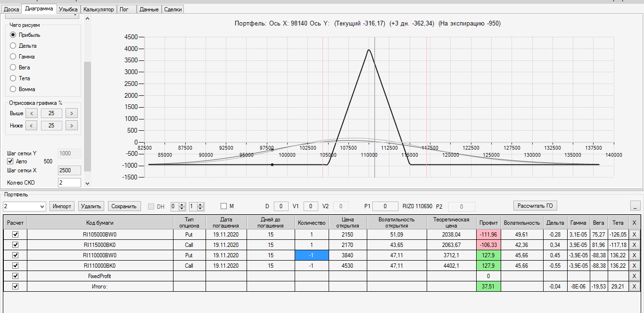
Task: Expand the dropdown above Чего рисуем
Action: [x=75, y=16]
